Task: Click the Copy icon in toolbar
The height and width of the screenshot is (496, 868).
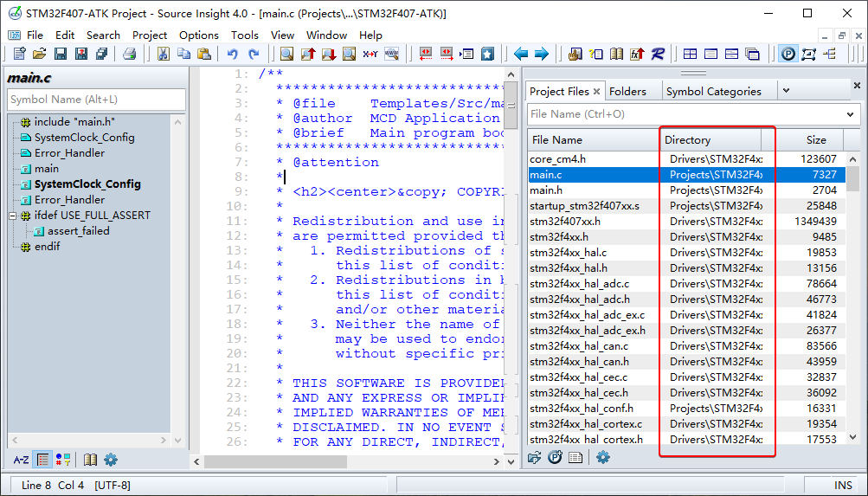Action: [183, 54]
